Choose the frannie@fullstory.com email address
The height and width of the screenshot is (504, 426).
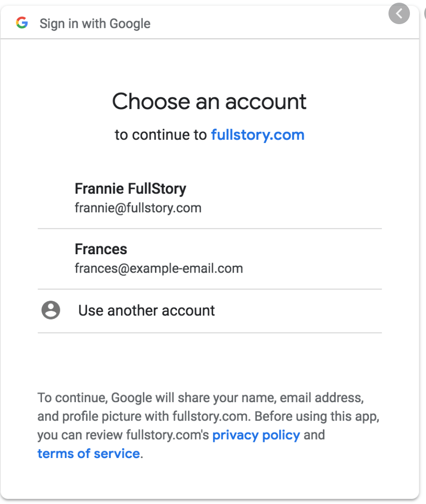tap(138, 208)
